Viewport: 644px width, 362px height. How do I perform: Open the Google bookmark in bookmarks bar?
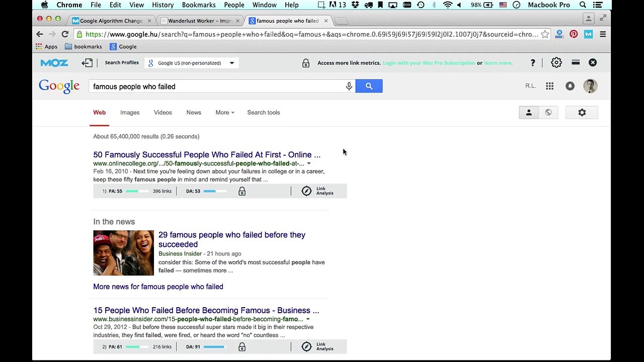(x=123, y=47)
